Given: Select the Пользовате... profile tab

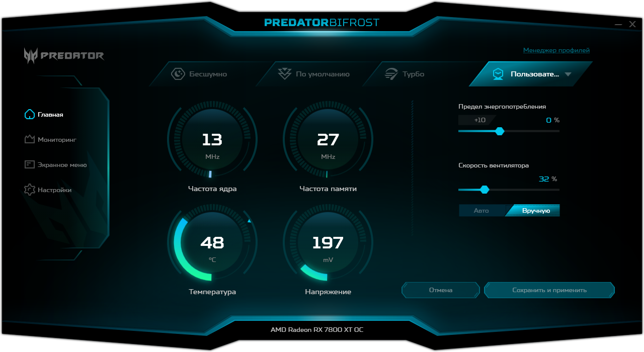Looking at the screenshot, I should pyautogui.click(x=531, y=74).
